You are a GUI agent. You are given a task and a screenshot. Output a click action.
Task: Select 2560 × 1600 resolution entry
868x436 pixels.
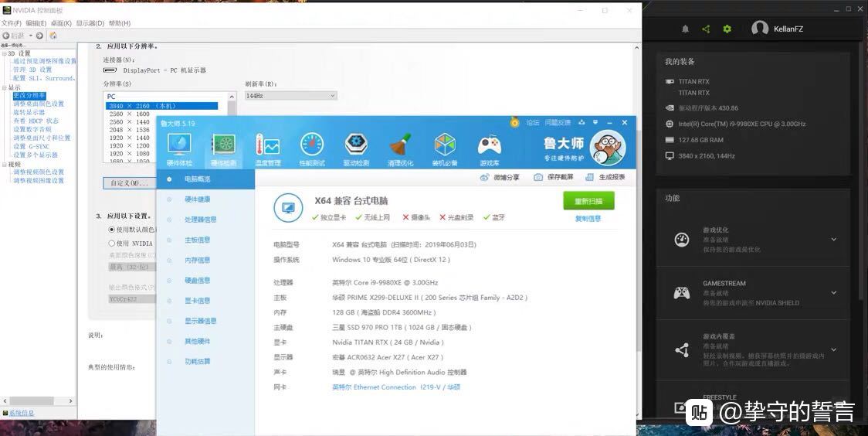[130, 114]
